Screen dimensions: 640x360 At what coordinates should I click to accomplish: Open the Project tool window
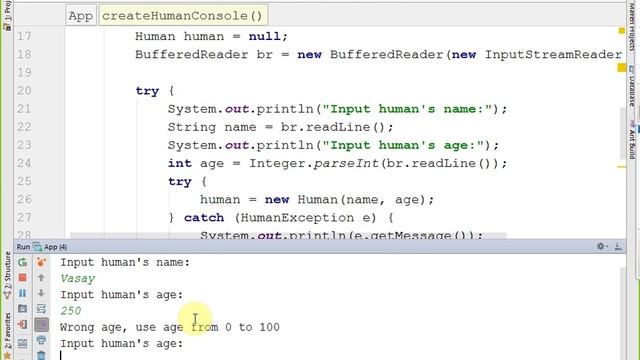click(7, 15)
